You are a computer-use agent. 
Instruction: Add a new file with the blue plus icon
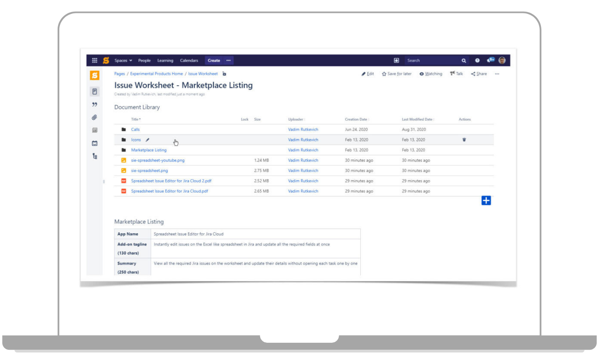[486, 200]
